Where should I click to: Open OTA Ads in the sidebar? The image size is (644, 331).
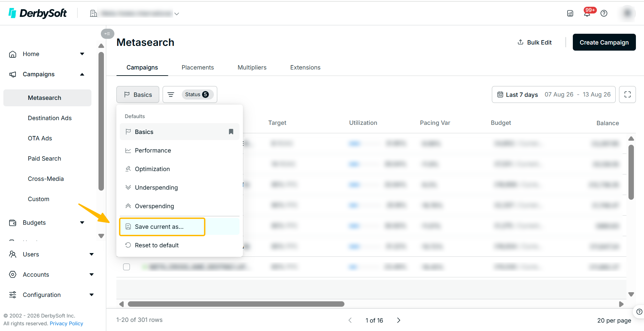(40, 138)
